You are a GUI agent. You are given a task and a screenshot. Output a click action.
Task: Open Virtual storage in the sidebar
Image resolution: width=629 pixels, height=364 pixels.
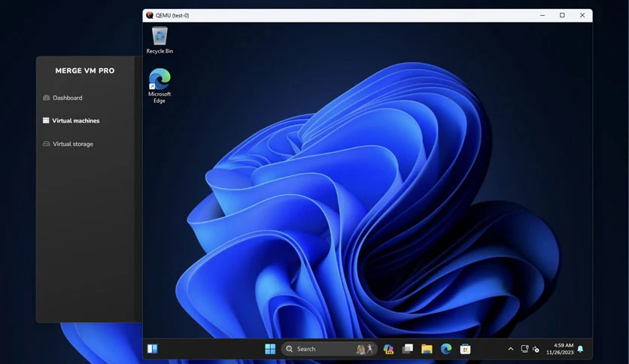[x=68, y=144]
